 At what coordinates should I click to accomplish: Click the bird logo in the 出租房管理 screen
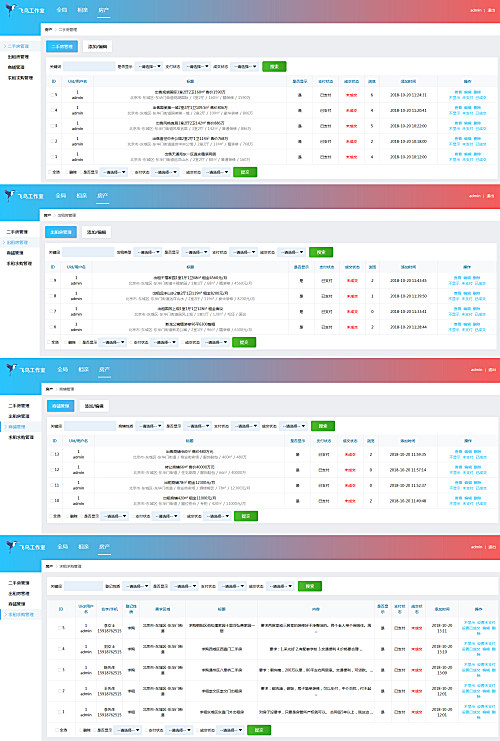click(9, 195)
